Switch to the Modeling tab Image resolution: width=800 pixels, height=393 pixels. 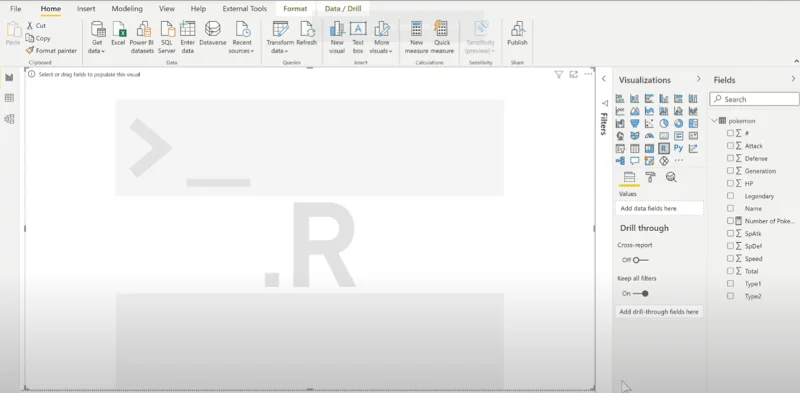pos(127,9)
